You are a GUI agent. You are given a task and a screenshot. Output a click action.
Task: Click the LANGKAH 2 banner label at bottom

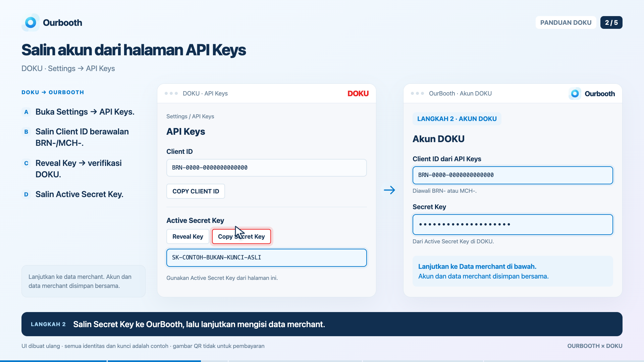(x=48, y=324)
